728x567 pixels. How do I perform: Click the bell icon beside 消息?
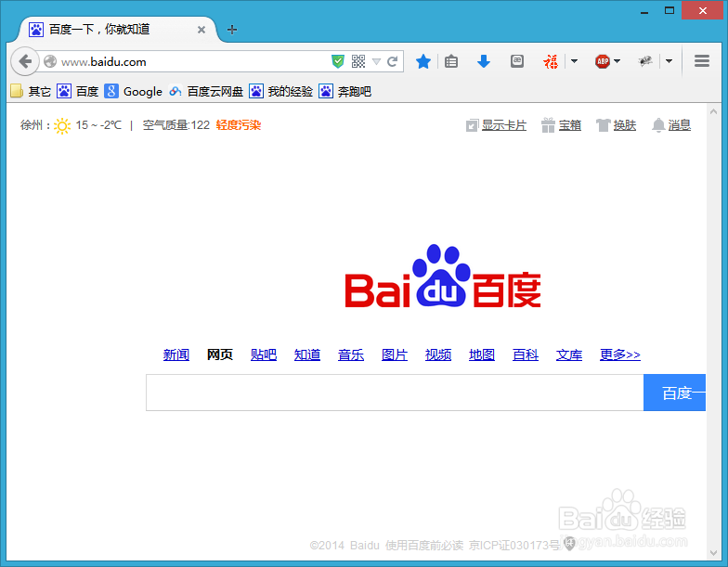tap(658, 125)
